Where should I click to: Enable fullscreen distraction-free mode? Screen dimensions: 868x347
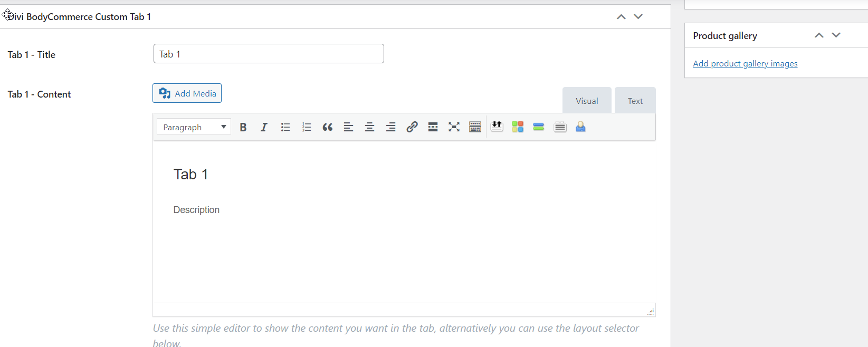click(454, 127)
